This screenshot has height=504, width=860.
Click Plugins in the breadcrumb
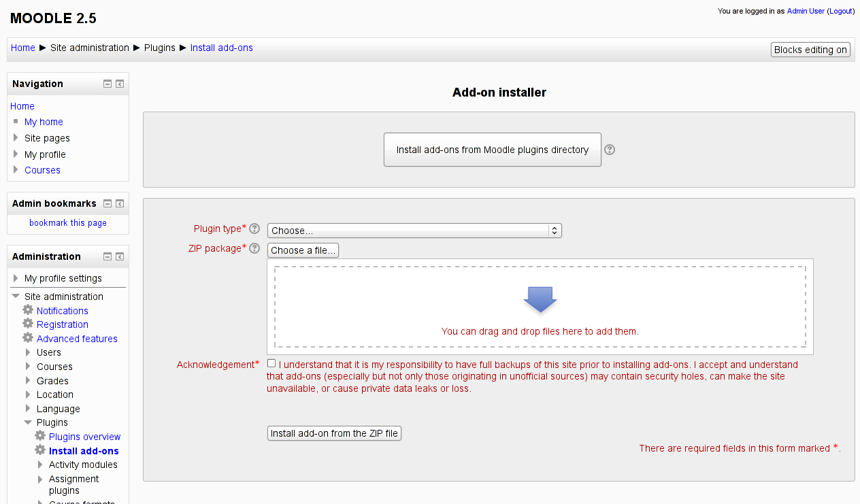point(160,48)
